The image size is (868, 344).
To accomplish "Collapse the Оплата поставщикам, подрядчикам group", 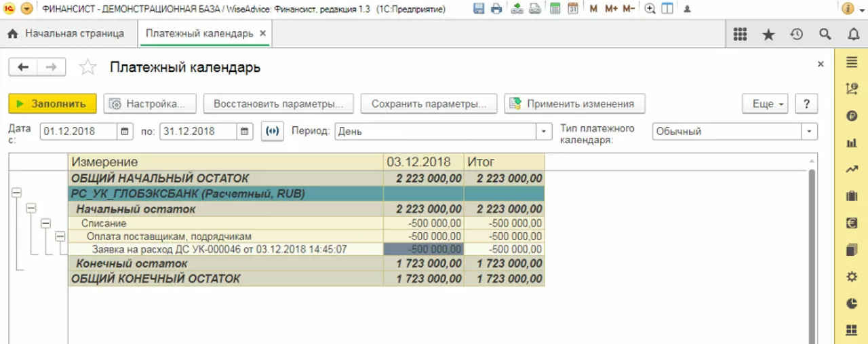I will pyautogui.click(x=60, y=236).
